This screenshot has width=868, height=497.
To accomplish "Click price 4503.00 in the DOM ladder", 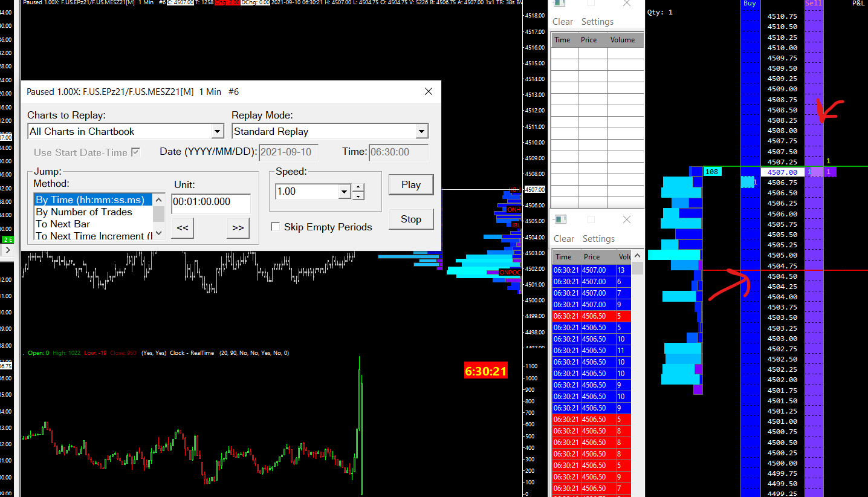I will coord(782,339).
